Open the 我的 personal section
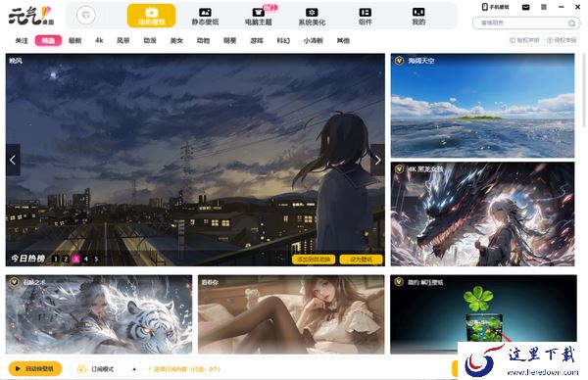This screenshot has height=380, width=588. coord(418,17)
